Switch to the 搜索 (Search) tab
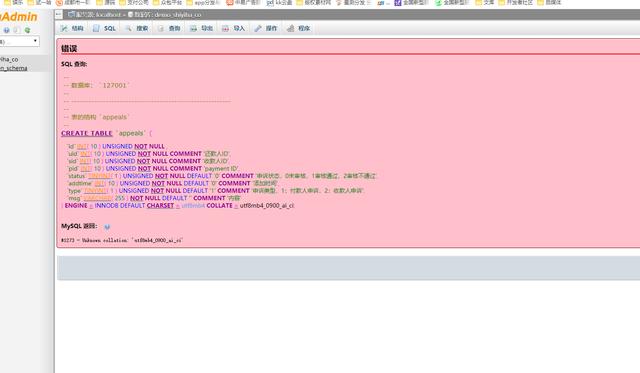Screen dimensions: 640x373 137,29
